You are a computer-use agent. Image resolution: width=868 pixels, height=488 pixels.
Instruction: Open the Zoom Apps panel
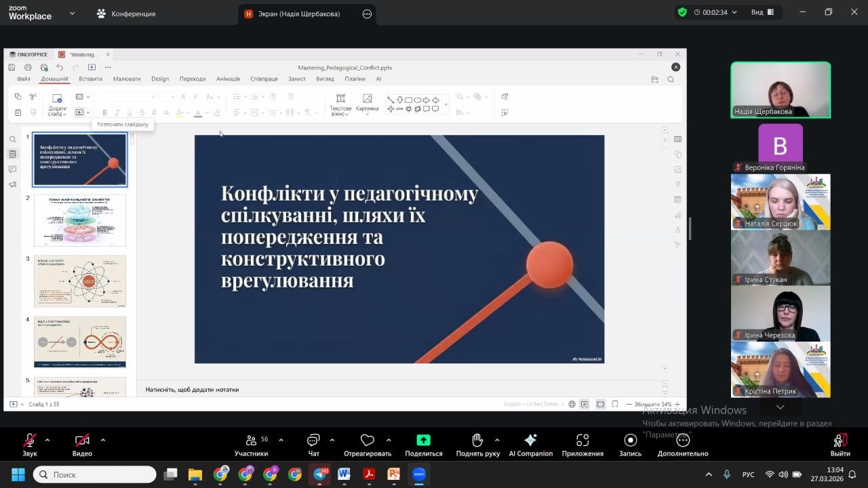(x=582, y=445)
